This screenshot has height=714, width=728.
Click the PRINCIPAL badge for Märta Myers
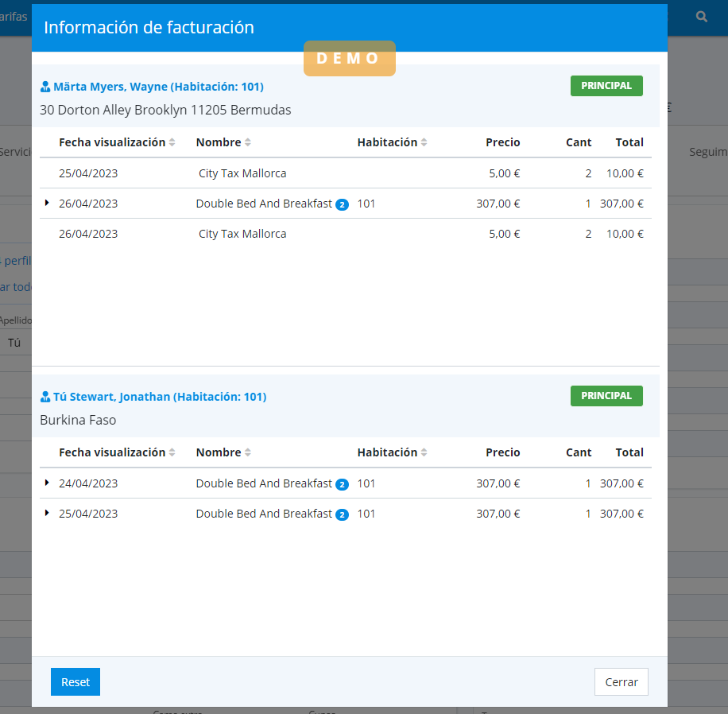coord(606,86)
